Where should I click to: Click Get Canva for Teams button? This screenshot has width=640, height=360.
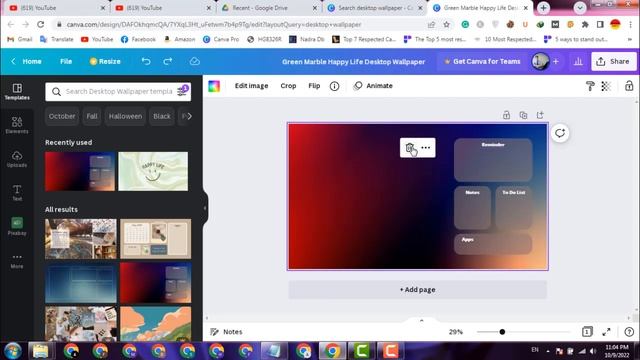click(x=482, y=62)
